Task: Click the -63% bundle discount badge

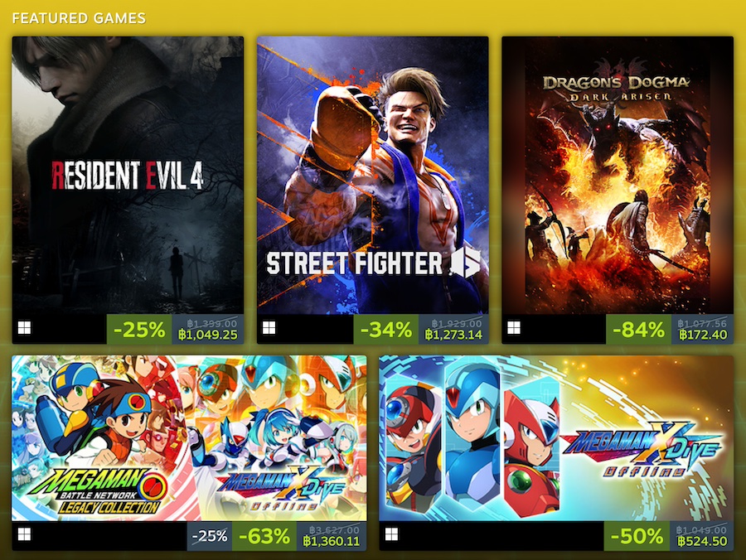Action: [264, 536]
